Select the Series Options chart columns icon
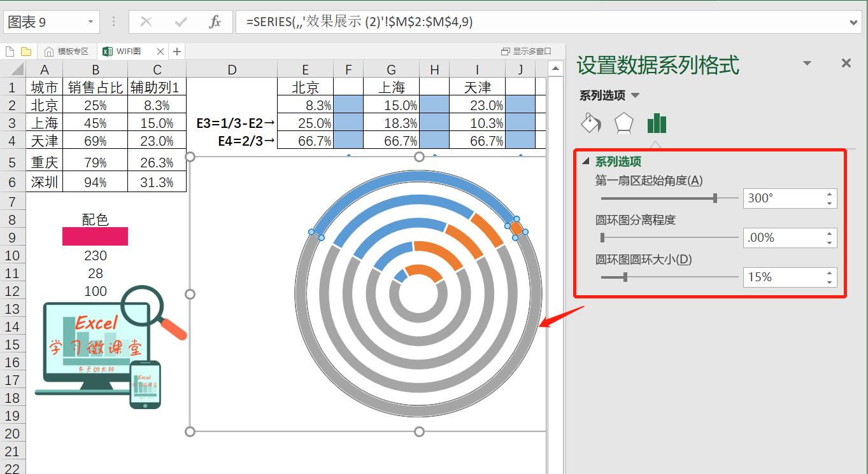The width and height of the screenshot is (868, 474). (x=657, y=123)
